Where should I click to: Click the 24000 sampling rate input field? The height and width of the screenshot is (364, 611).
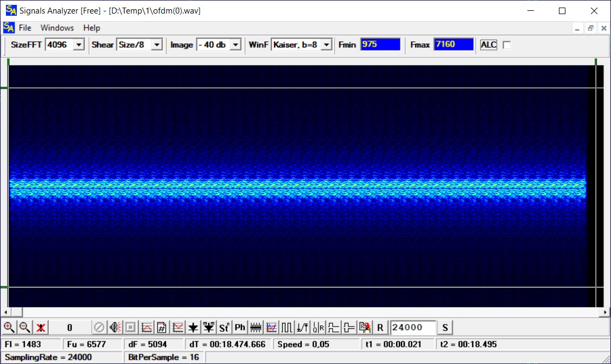coord(413,327)
